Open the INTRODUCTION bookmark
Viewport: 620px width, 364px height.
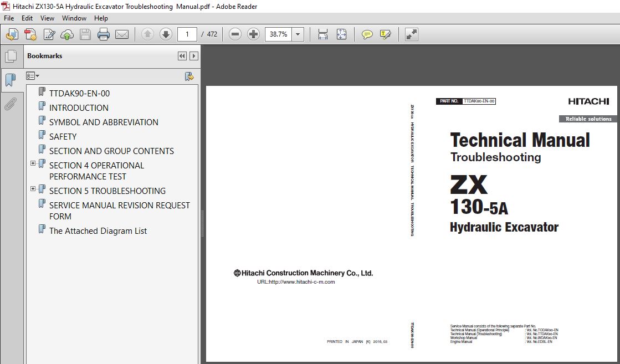point(79,108)
